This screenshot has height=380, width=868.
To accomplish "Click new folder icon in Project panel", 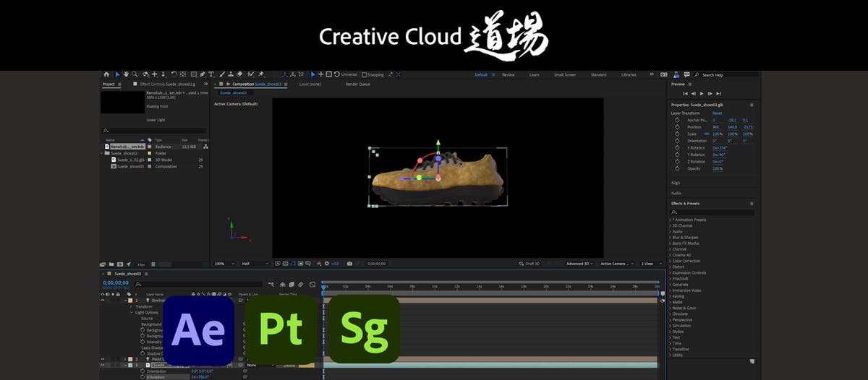I will point(111,264).
